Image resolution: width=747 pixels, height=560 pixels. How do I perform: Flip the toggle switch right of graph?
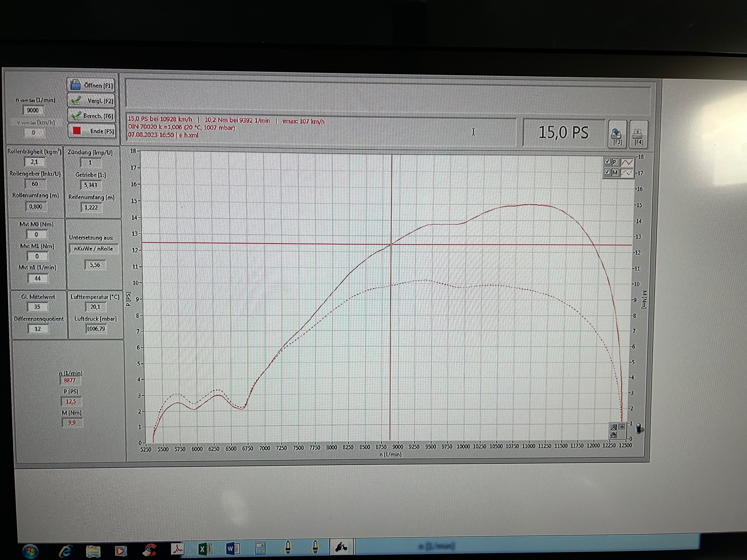tap(639, 428)
